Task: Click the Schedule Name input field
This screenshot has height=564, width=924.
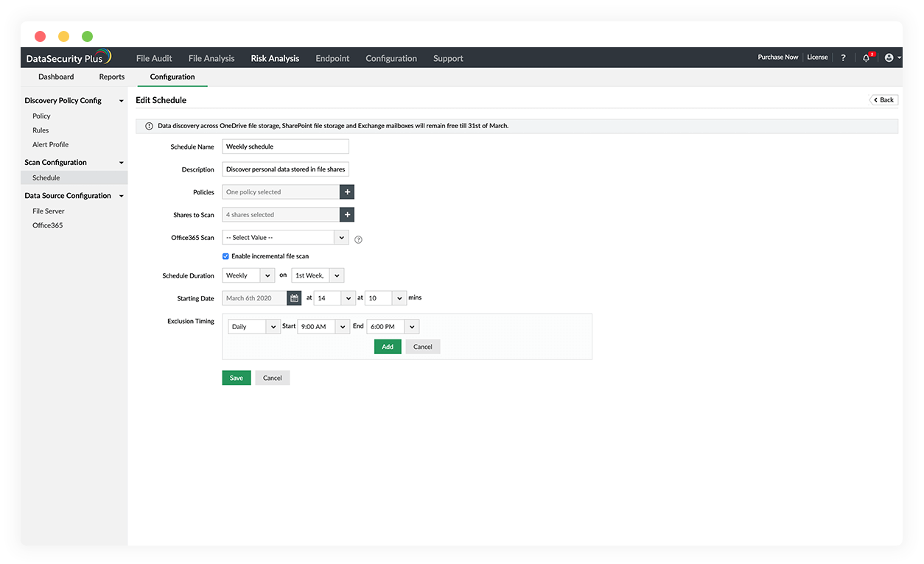Action: coord(285,147)
